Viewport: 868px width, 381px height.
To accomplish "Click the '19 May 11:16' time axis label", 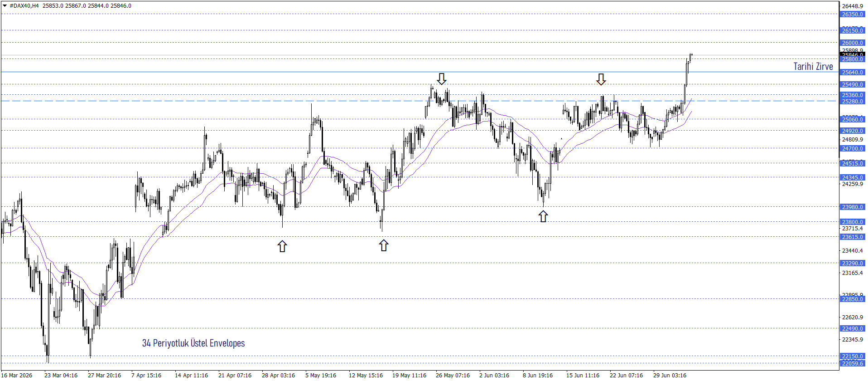I will coord(409,376).
